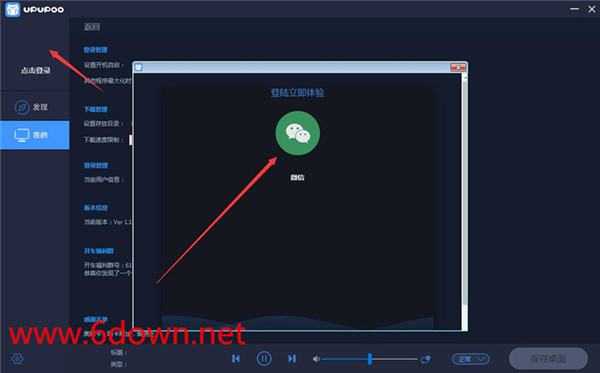Adjust the volume slider
The image size is (600, 373).
(x=370, y=359)
